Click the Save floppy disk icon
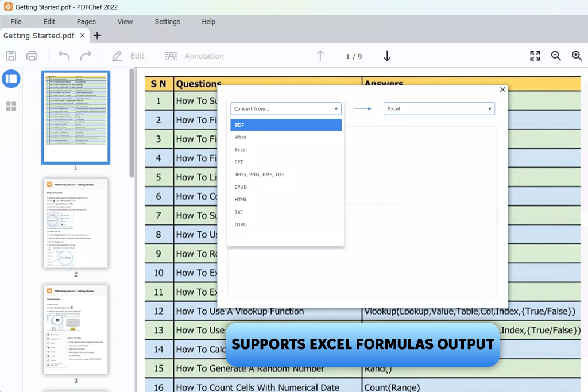588x392 pixels. [x=11, y=56]
